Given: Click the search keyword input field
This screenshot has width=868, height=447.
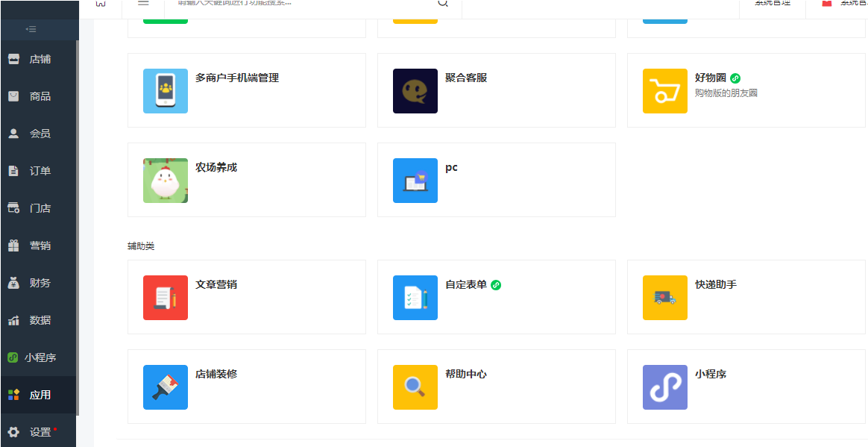Looking at the screenshot, I should click(298, 4).
